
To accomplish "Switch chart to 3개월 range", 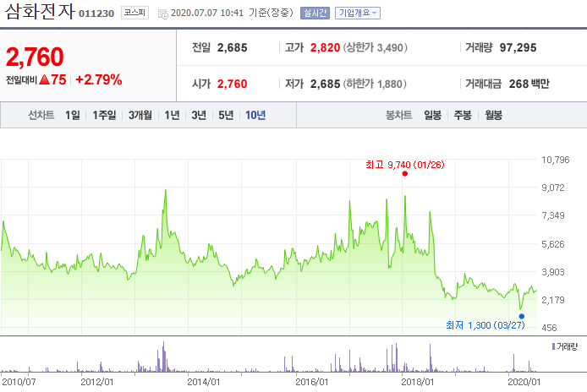I will 140,115.
